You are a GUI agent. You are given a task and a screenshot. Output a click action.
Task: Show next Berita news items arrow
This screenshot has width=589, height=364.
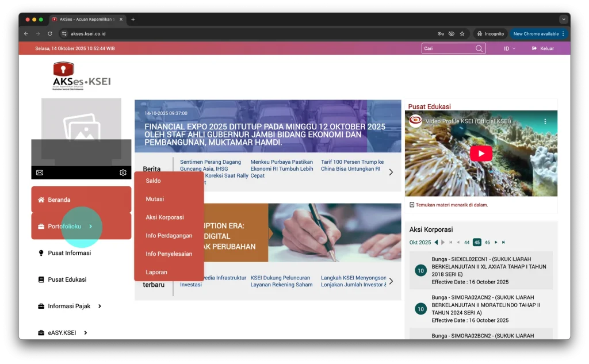pyautogui.click(x=391, y=172)
